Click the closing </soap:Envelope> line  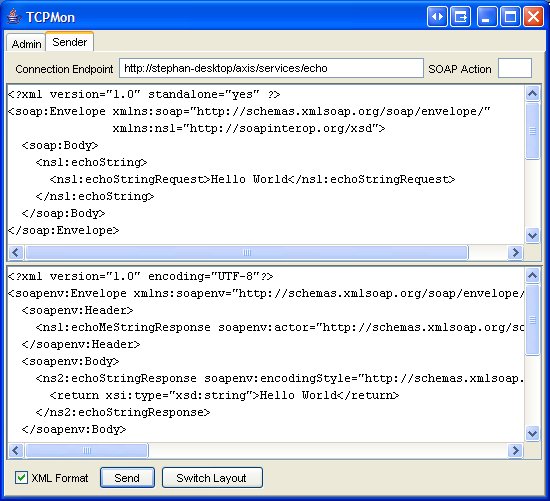click(x=63, y=230)
